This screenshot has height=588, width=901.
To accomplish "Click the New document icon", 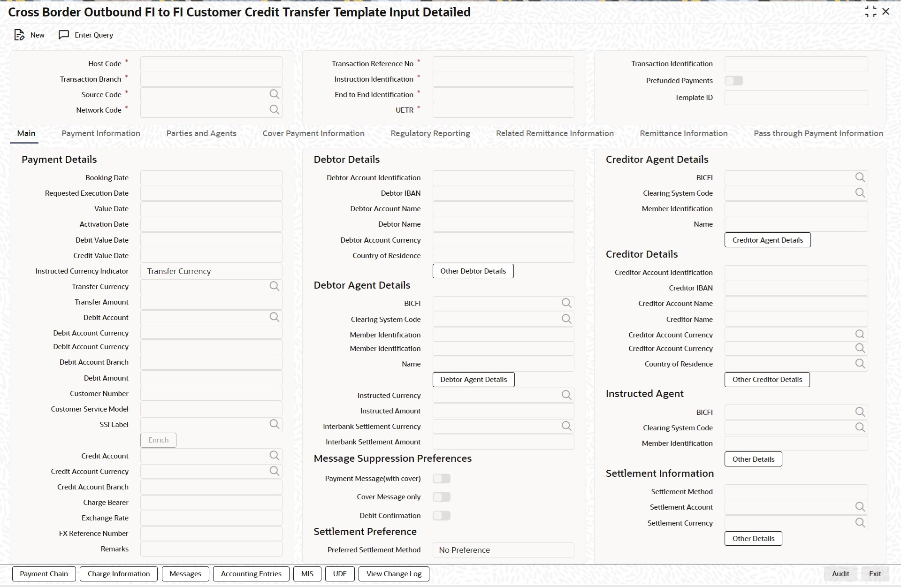I will tap(19, 35).
